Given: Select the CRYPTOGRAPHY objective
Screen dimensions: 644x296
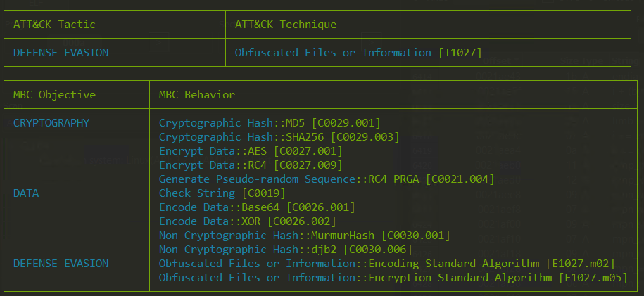Looking at the screenshot, I should [51, 123].
